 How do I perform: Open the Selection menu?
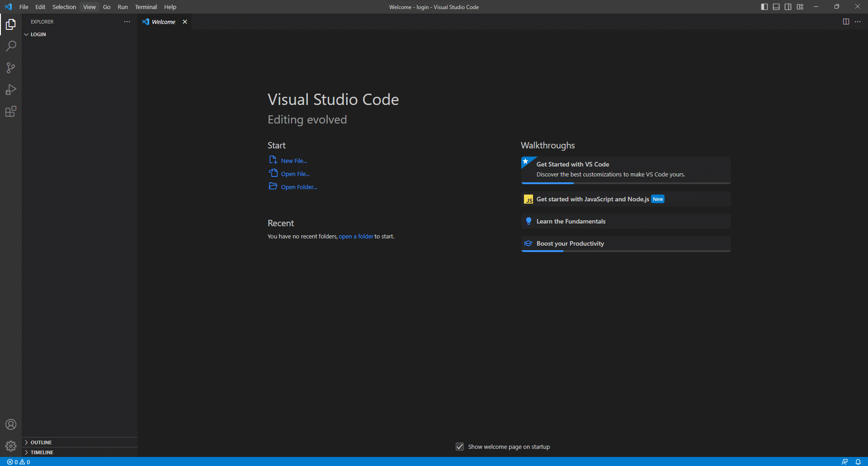point(64,7)
